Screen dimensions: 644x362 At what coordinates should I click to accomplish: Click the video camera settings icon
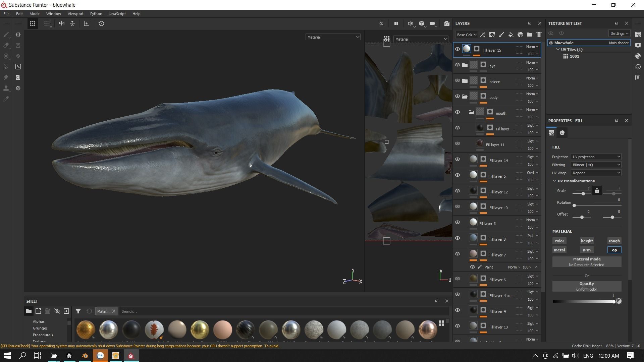tap(433, 23)
